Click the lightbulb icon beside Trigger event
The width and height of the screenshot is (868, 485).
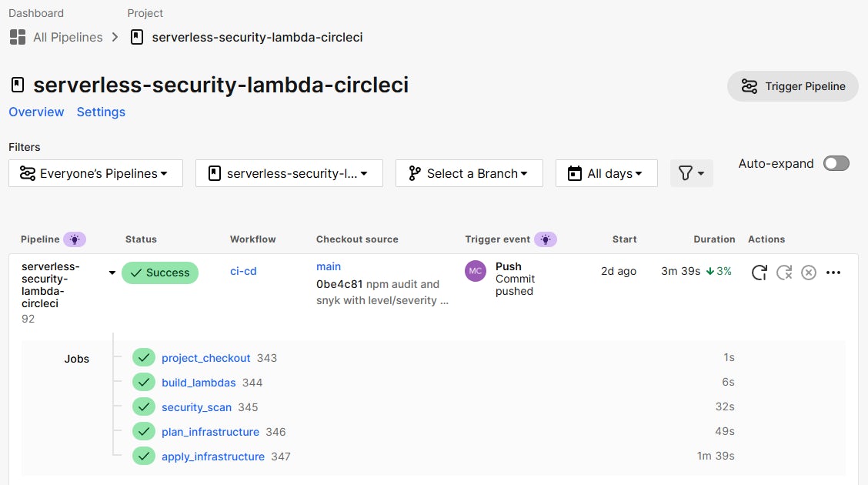coord(546,239)
